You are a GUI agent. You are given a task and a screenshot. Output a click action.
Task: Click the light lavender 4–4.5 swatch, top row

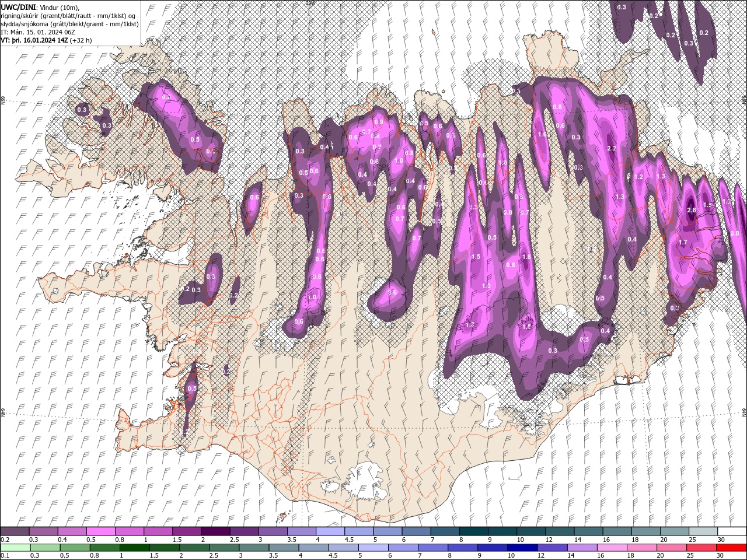click(x=330, y=531)
